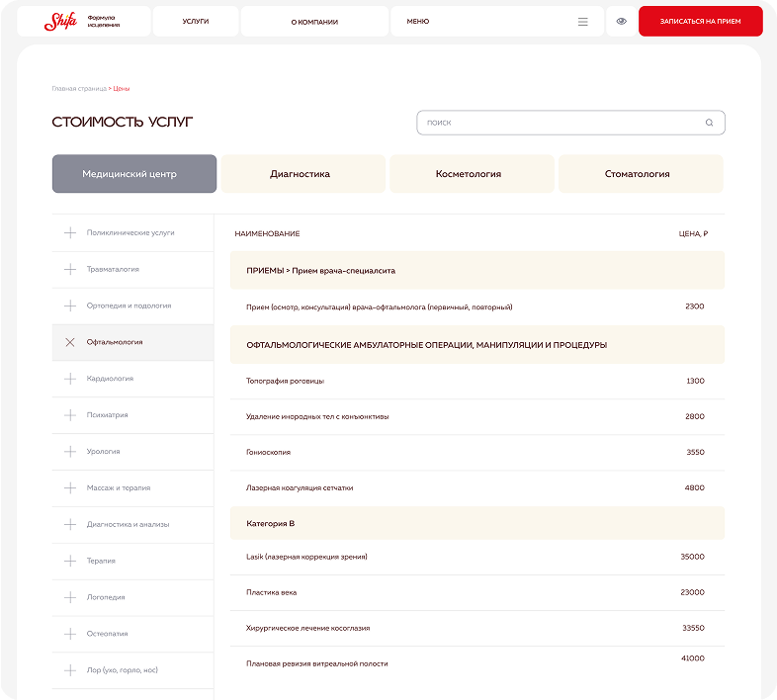Screen dimensions: 777x700
Task: Collapse the Офтальмология section with X icon
Action: click(x=70, y=342)
